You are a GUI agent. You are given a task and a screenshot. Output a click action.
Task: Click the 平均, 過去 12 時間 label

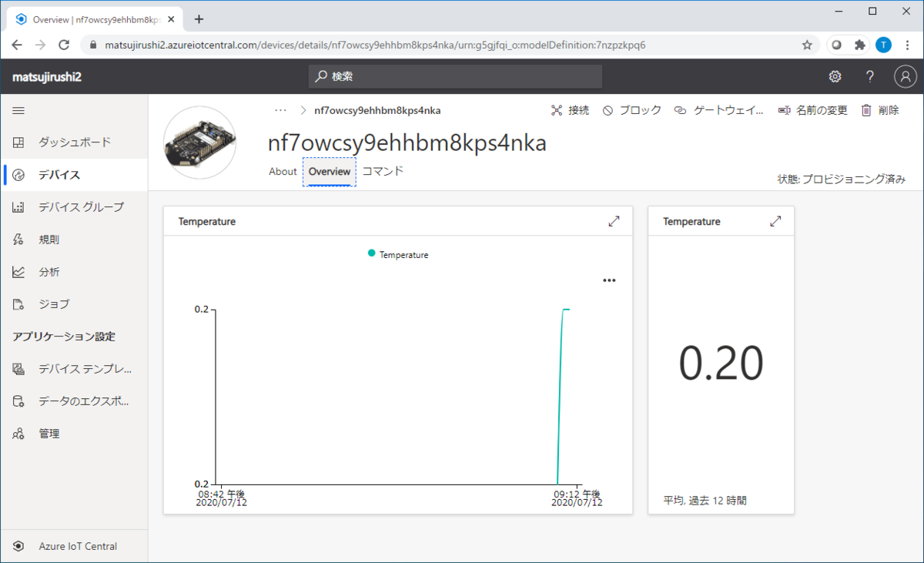point(705,500)
